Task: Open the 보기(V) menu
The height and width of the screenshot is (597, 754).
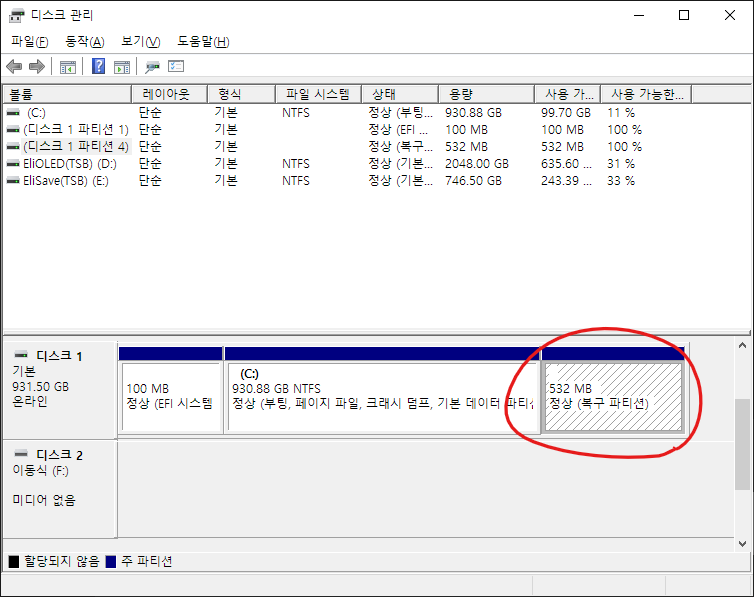Action: [x=141, y=42]
